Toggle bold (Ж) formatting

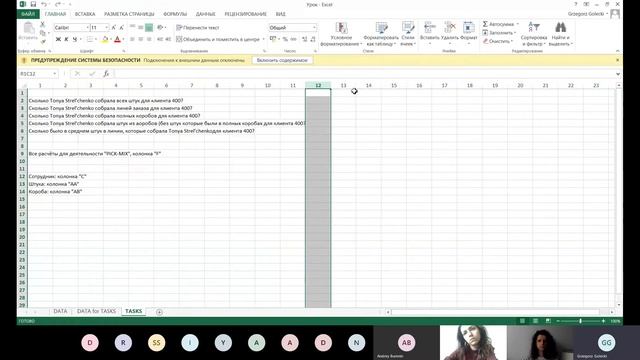click(x=58, y=39)
